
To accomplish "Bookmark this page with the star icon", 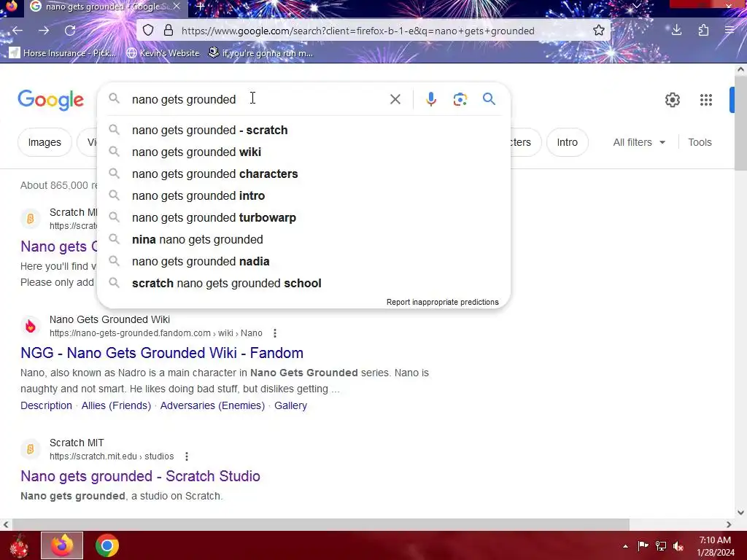I will click(x=599, y=31).
